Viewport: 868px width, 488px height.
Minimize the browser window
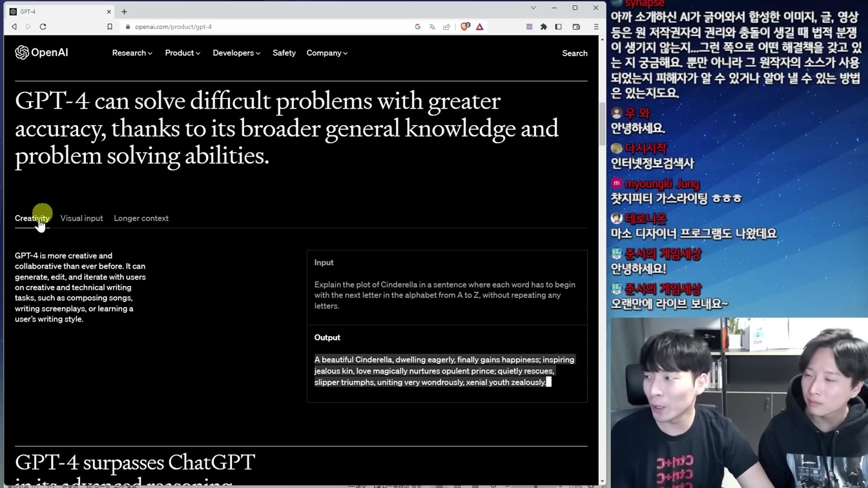554,8
